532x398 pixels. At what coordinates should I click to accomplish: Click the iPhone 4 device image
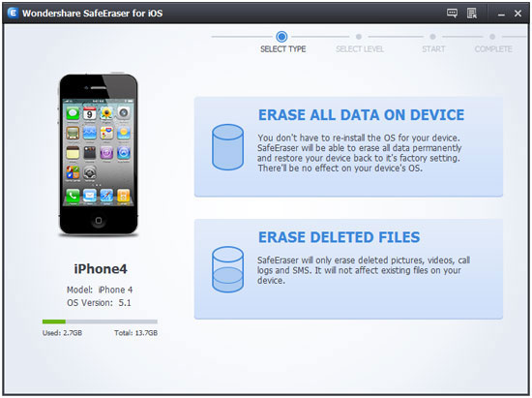pyautogui.click(x=99, y=154)
